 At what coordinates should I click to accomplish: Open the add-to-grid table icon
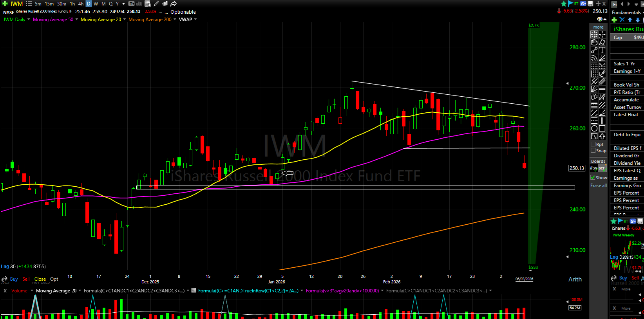coord(148,4)
